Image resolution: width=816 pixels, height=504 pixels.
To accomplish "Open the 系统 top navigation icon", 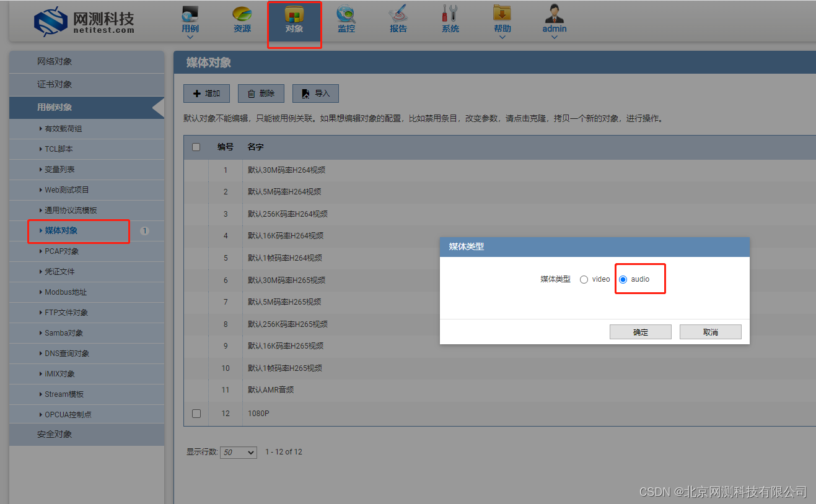I will coord(450,19).
